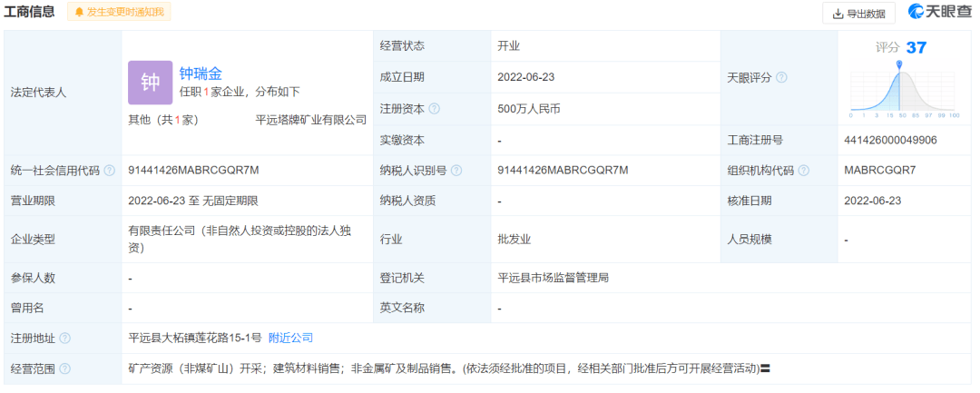Image resolution: width=980 pixels, height=393 pixels.
Task: Click help icon beside 纳税人识别号
Action: pos(456,171)
